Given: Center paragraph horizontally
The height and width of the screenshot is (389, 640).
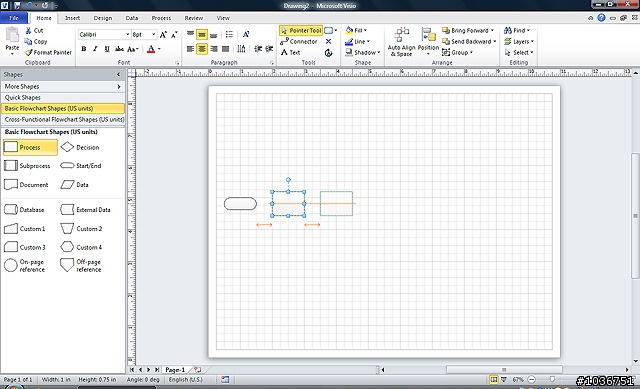Looking at the screenshot, I should (202, 49).
